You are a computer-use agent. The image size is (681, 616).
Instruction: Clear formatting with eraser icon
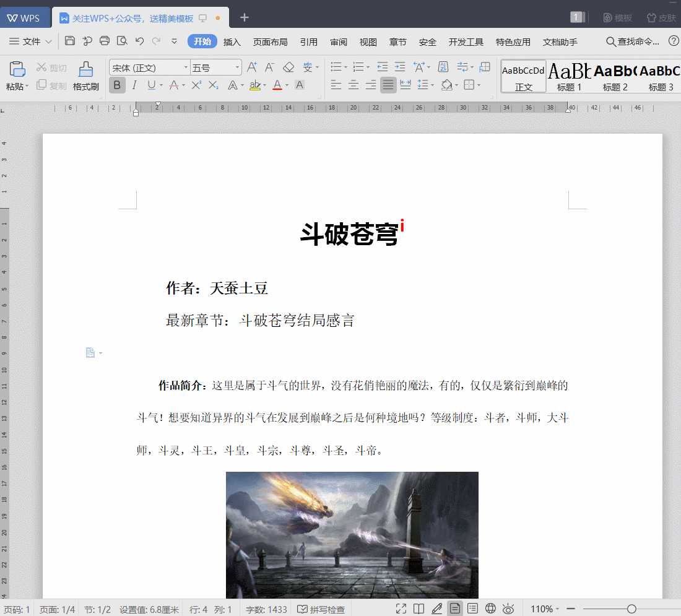pyautogui.click(x=288, y=67)
